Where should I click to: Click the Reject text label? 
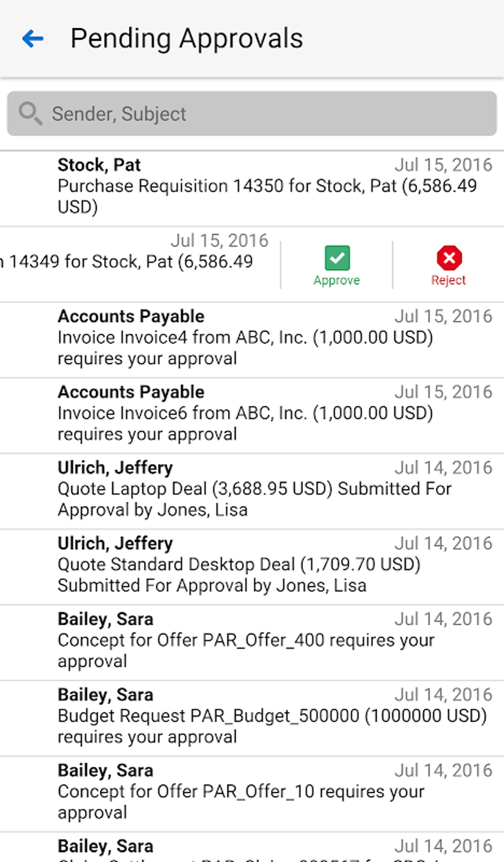click(448, 280)
